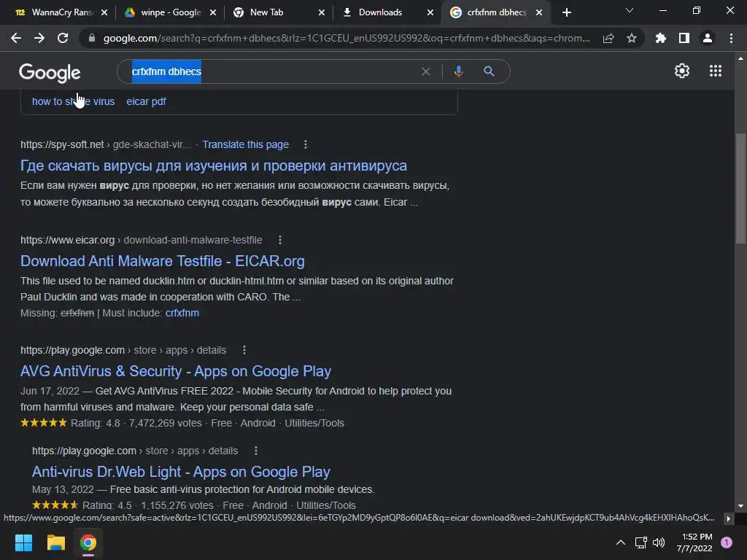This screenshot has width=747, height=560.
Task: Click the address bar URL
Action: point(347,38)
